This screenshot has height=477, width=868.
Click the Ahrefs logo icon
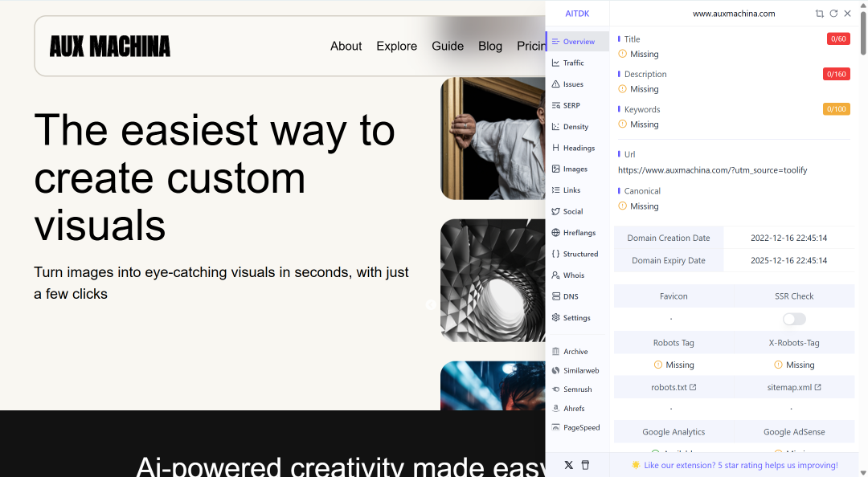pyautogui.click(x=556, y=409)
